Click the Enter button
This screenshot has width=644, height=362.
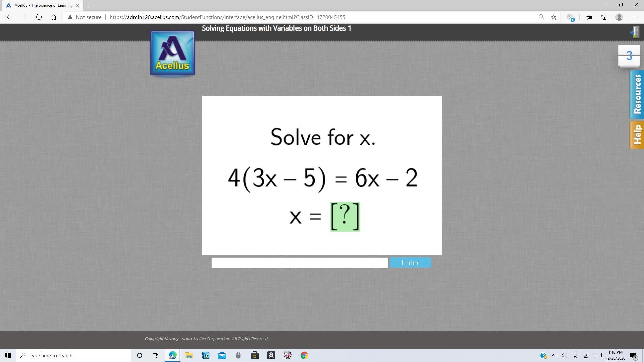pyautogui.click(x=410, y=263)
